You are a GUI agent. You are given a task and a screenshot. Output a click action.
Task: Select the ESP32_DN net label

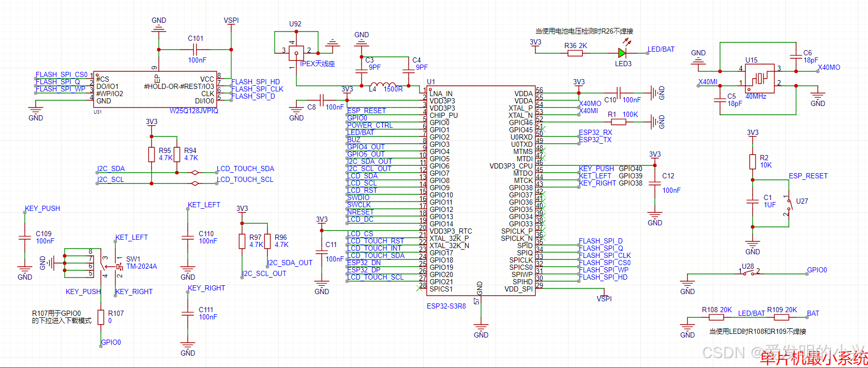(364, 263)
